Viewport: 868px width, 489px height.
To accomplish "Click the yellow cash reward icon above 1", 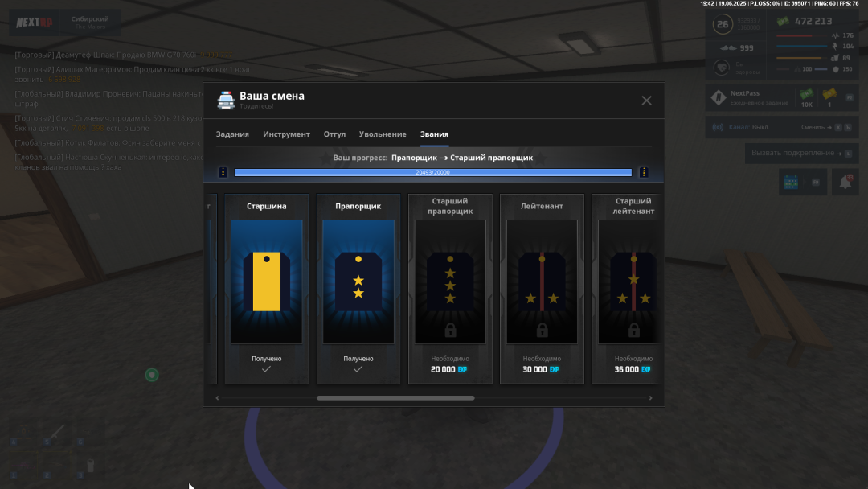I will pyautogui.click(x=829, y=94).
